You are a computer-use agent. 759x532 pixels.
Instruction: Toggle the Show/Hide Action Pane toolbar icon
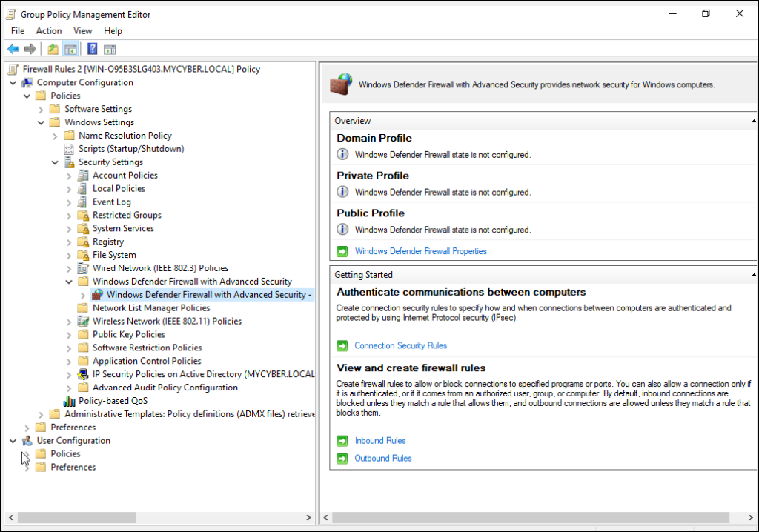pyautogui.click(x=110, y=49)
